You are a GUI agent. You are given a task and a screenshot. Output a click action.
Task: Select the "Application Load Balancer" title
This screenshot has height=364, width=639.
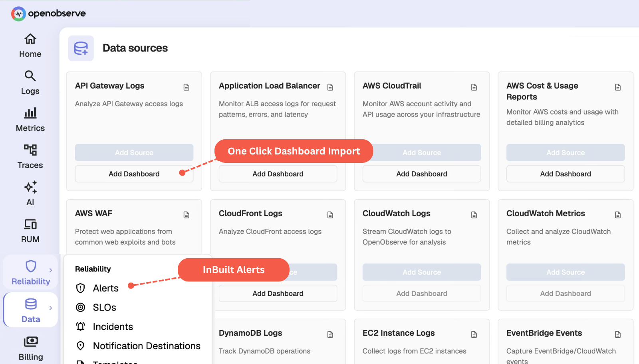[x=270, y=86]
